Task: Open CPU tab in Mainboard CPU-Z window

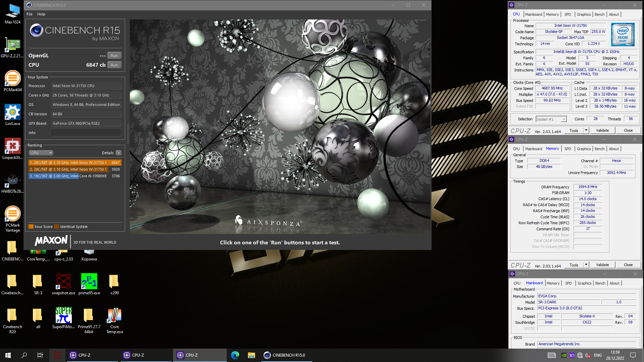Action: pos(517,283)
